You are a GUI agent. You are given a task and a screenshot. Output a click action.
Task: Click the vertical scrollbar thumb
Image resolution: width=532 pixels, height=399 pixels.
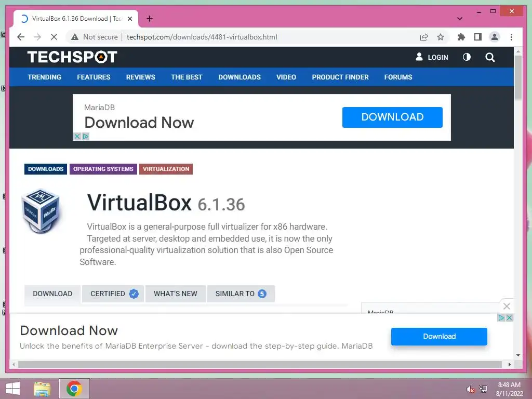point(518,78)
